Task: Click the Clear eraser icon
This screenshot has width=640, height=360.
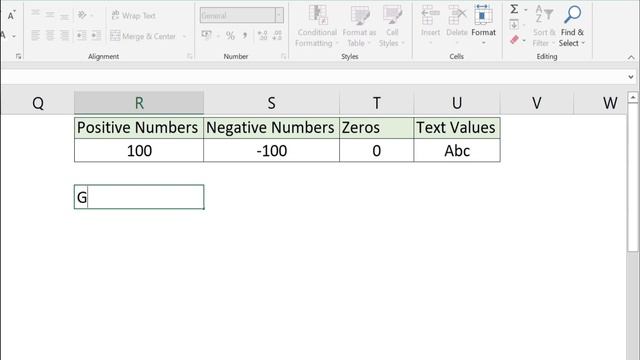Action: 514,40
